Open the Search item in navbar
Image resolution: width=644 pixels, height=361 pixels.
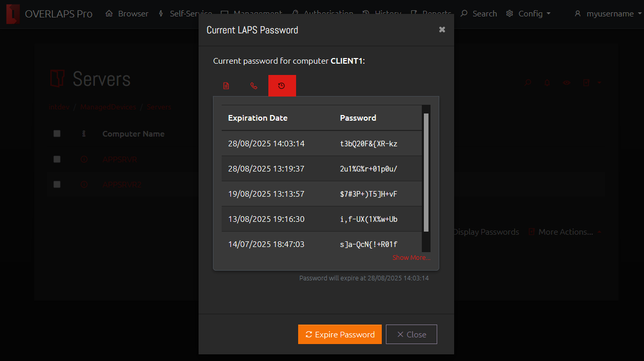pyautogui.click(x=479, y=14)
